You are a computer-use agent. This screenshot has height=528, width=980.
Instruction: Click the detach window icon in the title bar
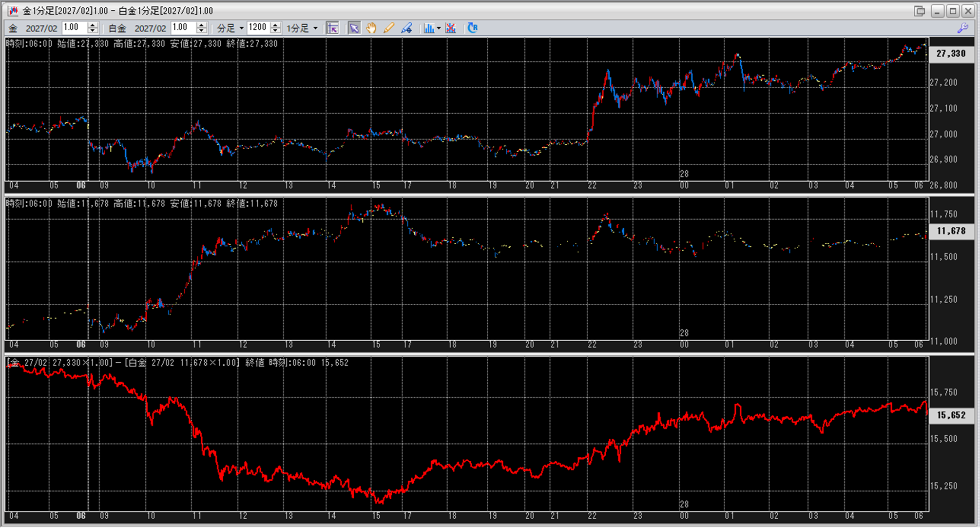point(920,11)
